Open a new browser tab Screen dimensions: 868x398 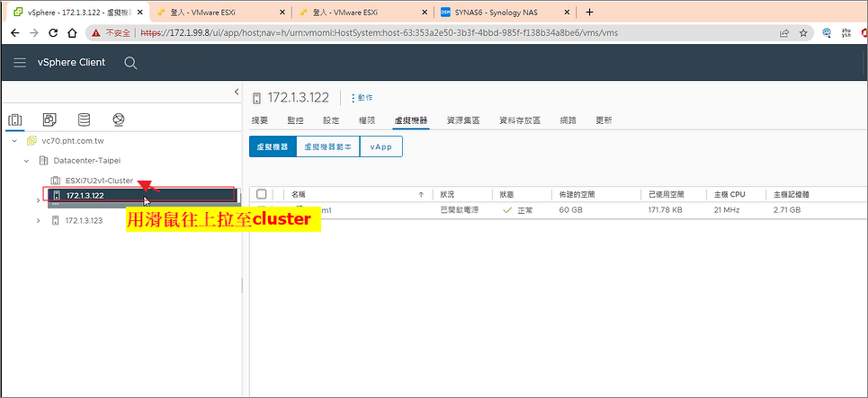589,13
